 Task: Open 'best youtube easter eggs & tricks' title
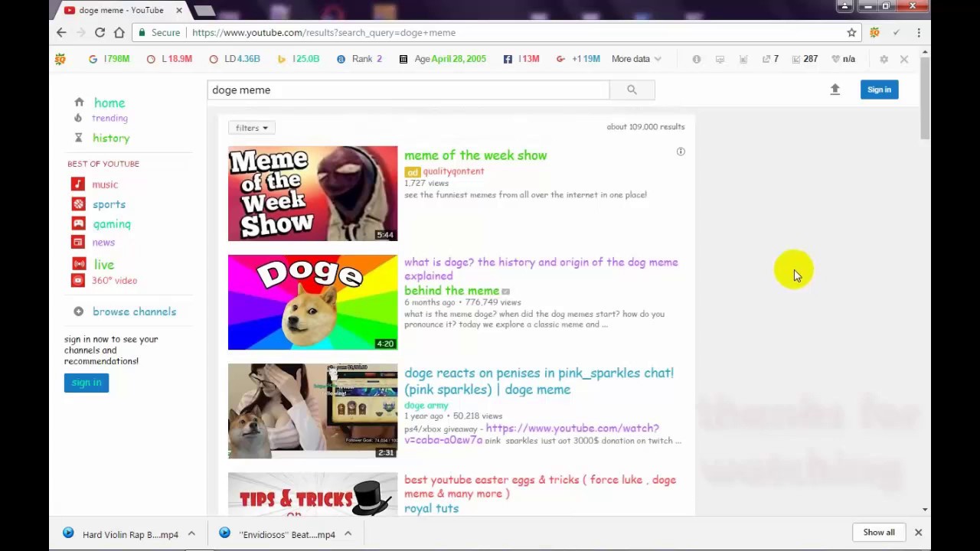[540, 487]
